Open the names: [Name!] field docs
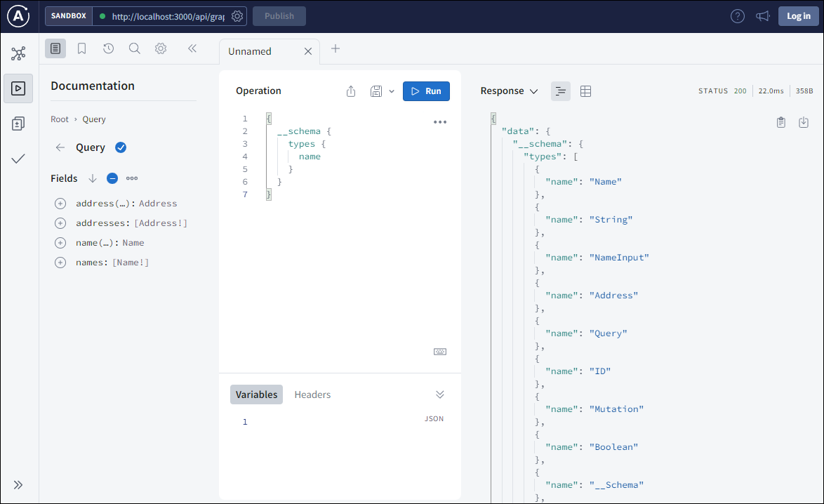 point(112,263)
